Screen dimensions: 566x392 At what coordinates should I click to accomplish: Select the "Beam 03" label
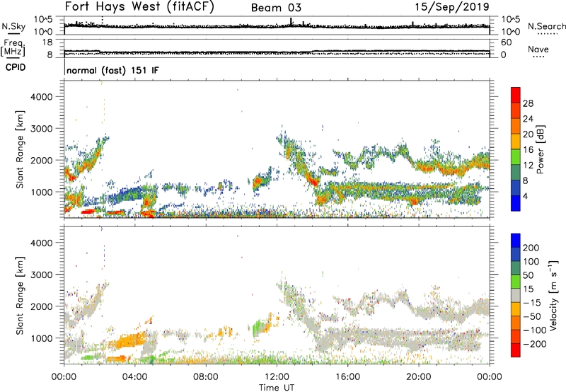pyautogui.click(x=276, y=8)
